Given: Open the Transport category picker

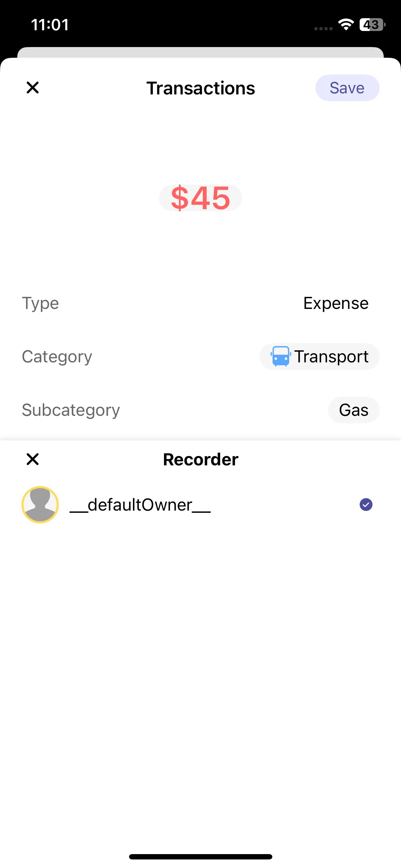Looking at the screenshot, I should click(331, 357).
